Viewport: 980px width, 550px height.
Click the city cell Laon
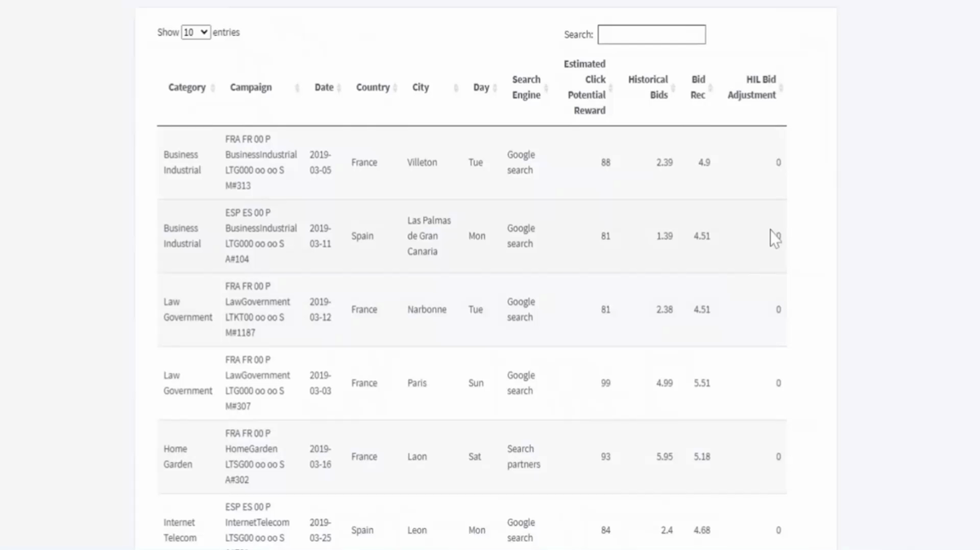[x=416, y=457]
